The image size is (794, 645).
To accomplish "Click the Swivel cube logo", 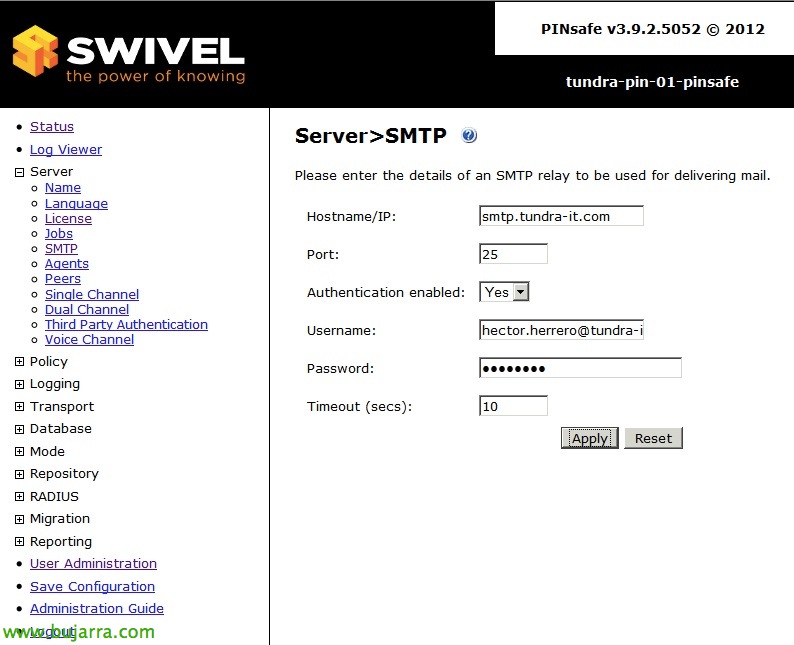I will point(35,51).
